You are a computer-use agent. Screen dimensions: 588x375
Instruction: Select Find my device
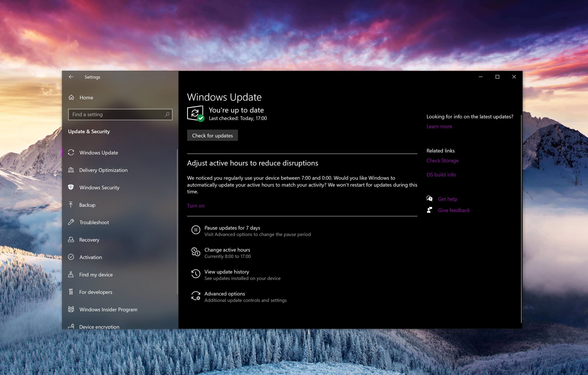(x=120, y=274)
